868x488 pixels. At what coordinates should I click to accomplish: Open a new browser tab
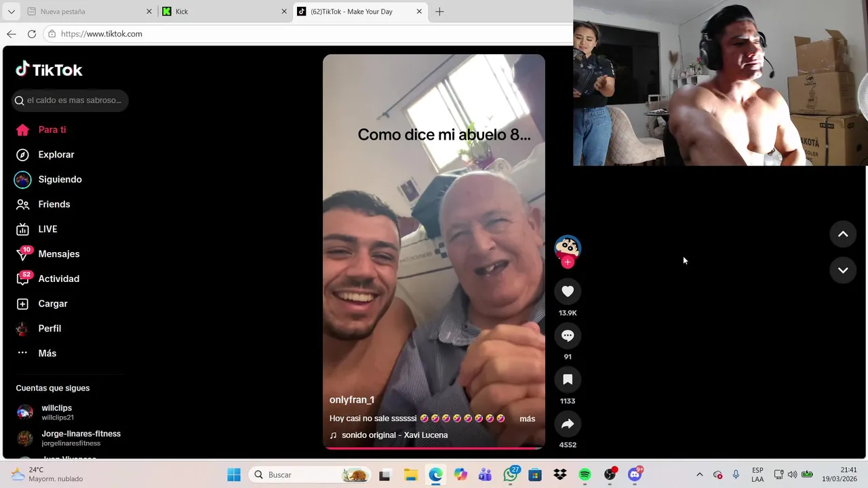tap(439, 12)
